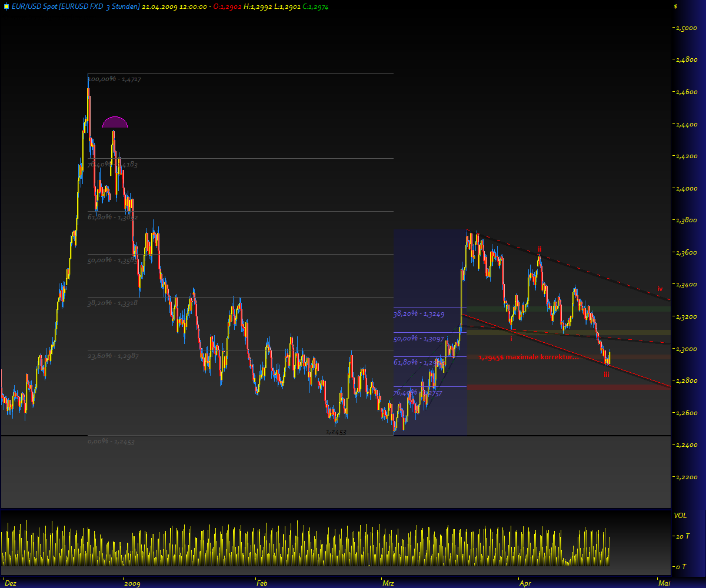706x588 pixels.
Task: Select the 1,2453 swing low label
Action: [336, 431]
